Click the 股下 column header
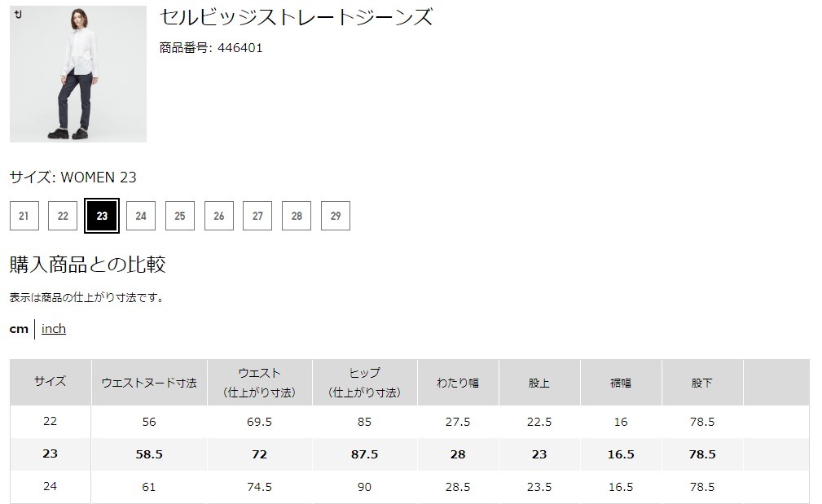Screen dimensions: 822x504 pos(701,383)
